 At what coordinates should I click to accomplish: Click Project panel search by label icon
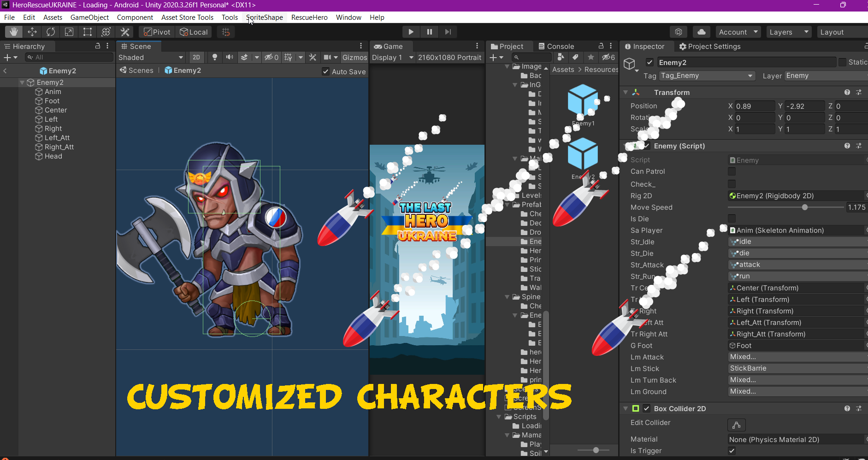click(x=575, y=57)
